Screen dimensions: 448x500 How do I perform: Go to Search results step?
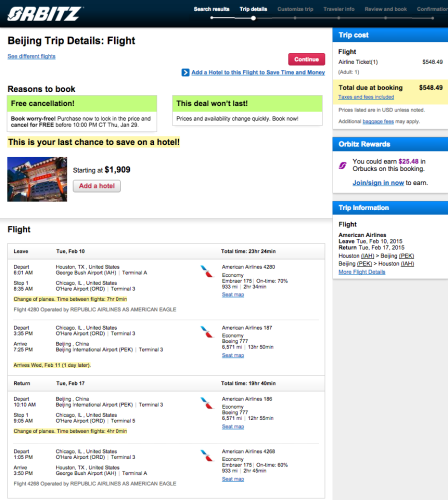coord(212,9)
